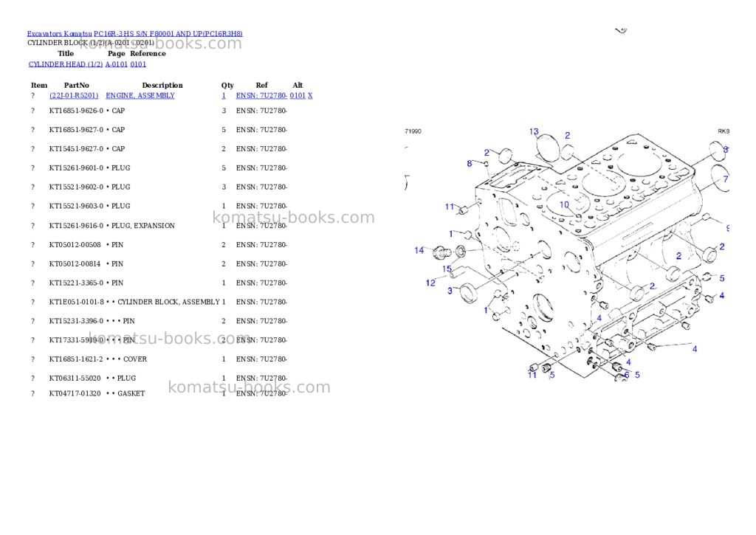Select part number KT06311-55020
Image resolution: width=756 pixels, height=535 pixels.
click(x=75, y=379)
